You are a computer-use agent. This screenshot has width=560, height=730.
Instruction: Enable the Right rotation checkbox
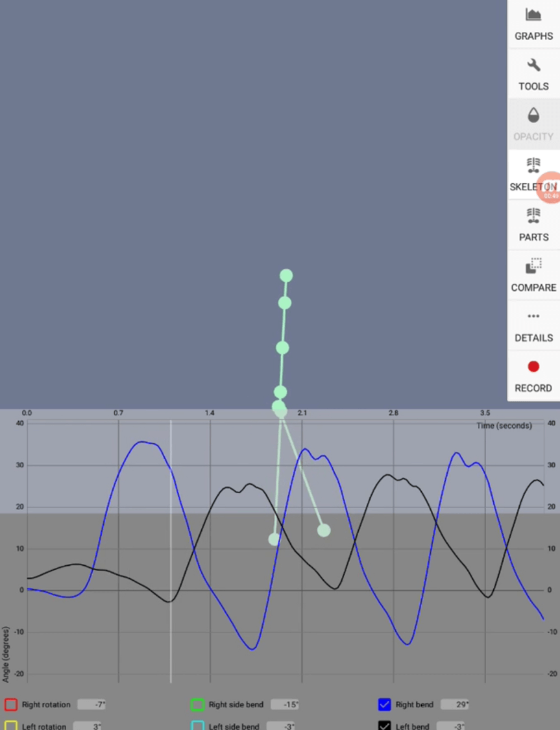(x=11, y=705)
